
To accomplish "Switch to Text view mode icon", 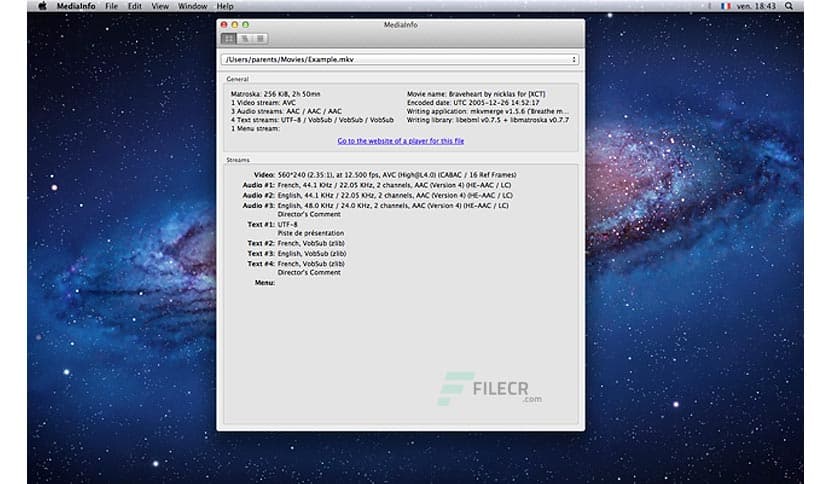I will pyautogui.click(x=260, y=38).
